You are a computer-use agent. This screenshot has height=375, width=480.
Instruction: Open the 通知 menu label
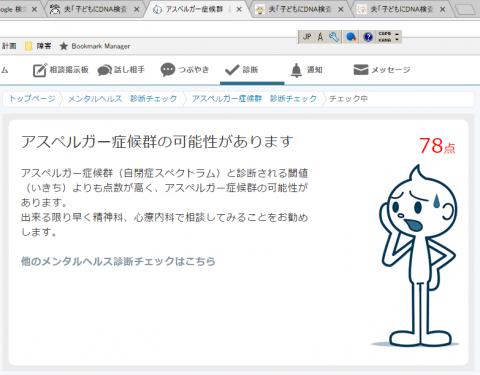(x=314, y=70)
